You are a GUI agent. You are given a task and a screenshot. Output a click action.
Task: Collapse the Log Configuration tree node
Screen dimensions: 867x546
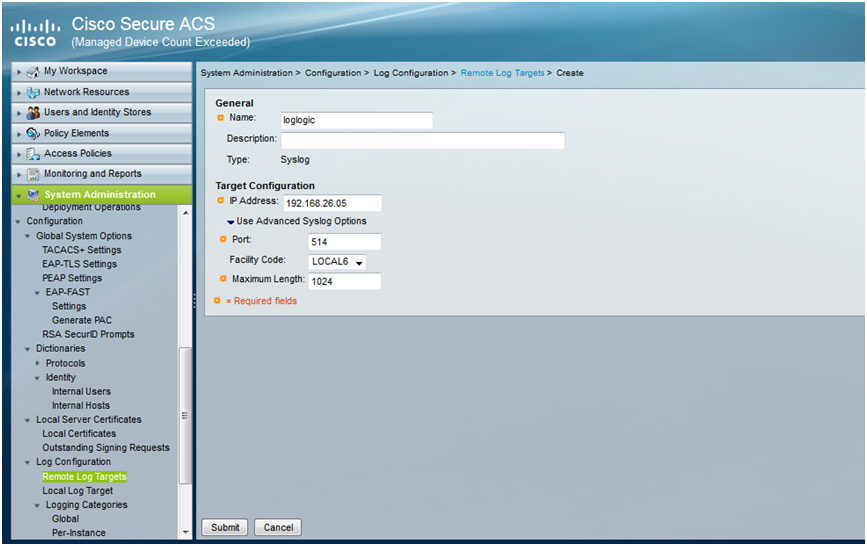(x=28, y=462)
